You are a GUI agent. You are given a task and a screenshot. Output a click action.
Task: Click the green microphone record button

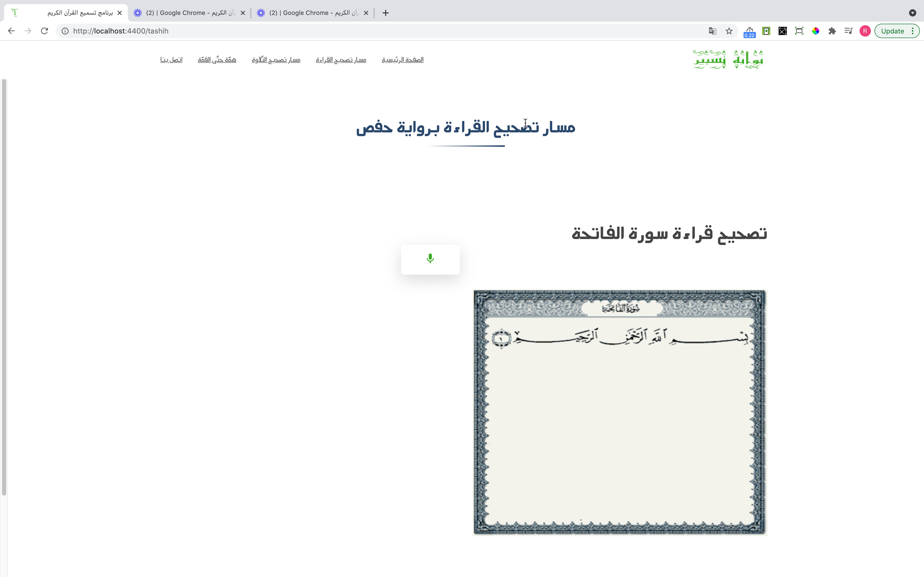coord(430,259)
